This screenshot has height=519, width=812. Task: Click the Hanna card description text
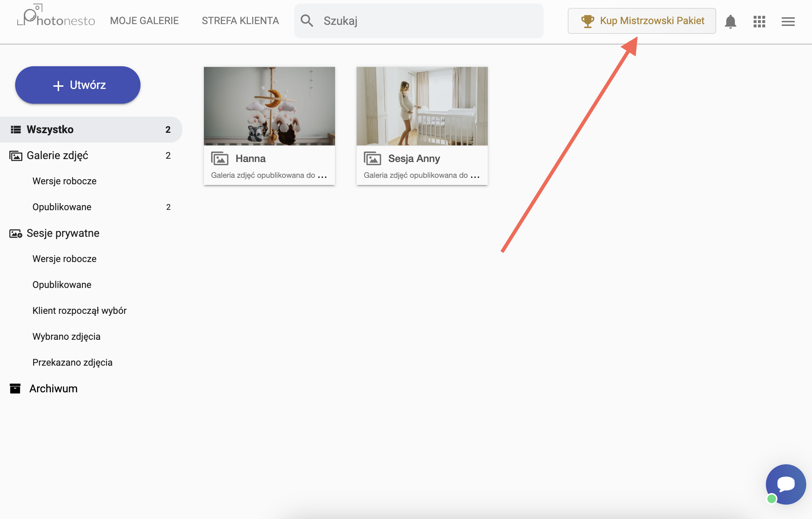(x=269, y=175)
